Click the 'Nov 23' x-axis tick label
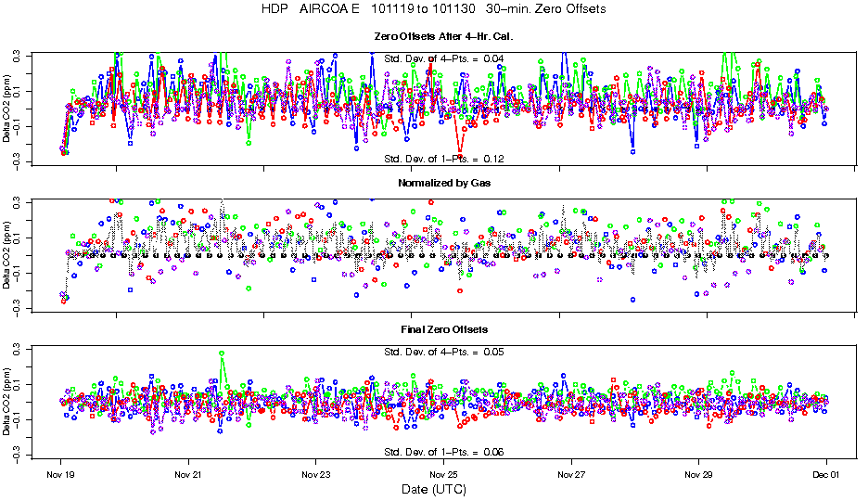This screenshot has width=868, height=501. click(x=315, y=474)
